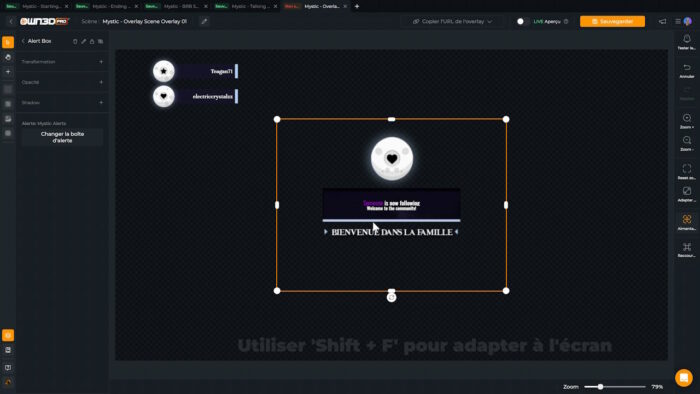This screenshot has height=394, width=700.
Task: Click the Tester alert bell icon
Action: pyautogui.click(x=687, y=39)
